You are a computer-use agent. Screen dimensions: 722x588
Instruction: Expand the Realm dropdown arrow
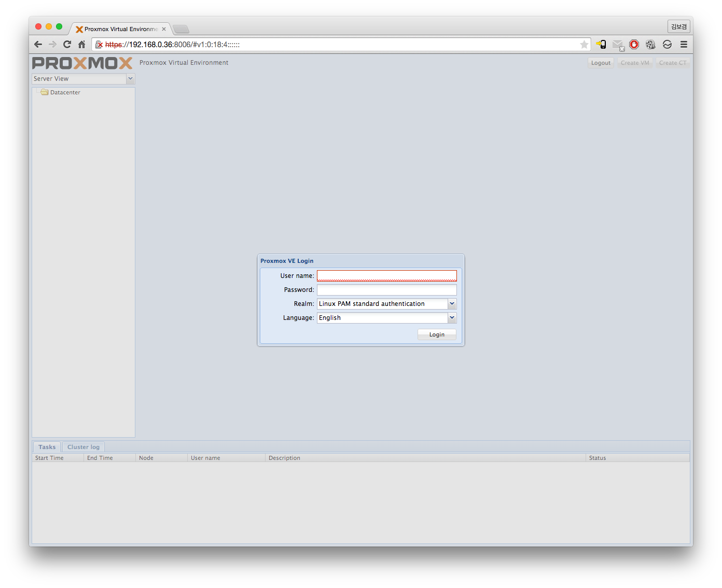[452, 304]
